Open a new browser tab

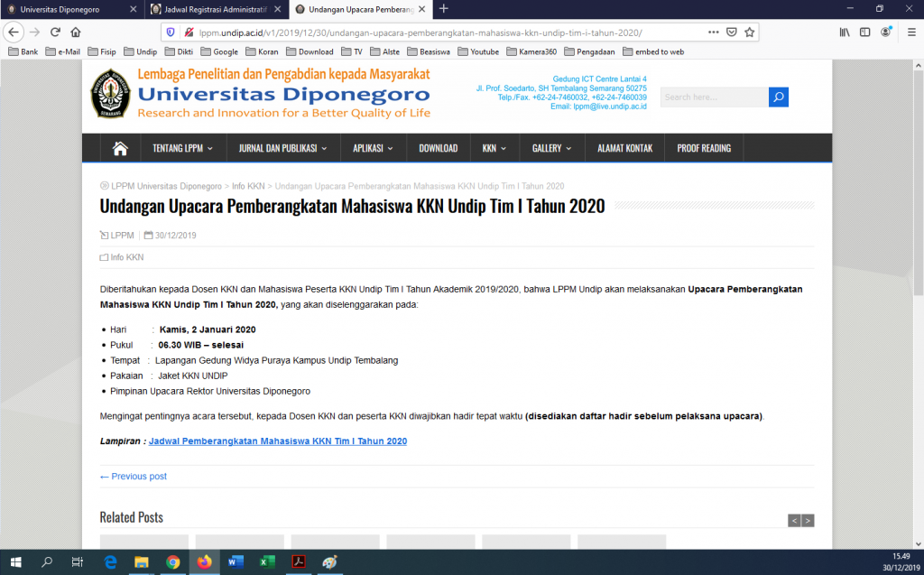pos(443,9)
